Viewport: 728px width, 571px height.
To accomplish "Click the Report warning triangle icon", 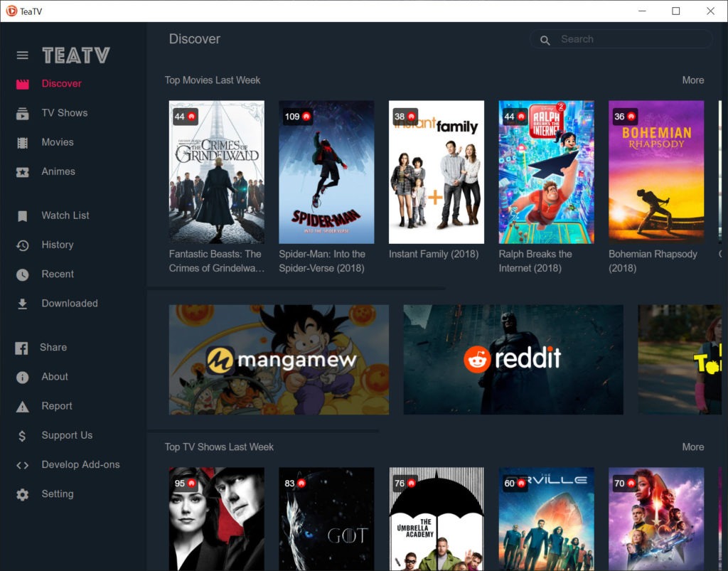I will point(23,407).
